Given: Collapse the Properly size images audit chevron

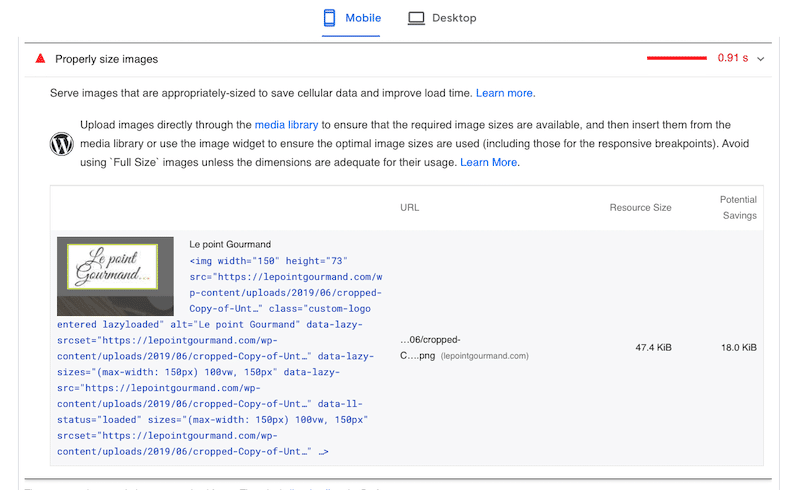Looking at the screenshot, I should 761,59.
